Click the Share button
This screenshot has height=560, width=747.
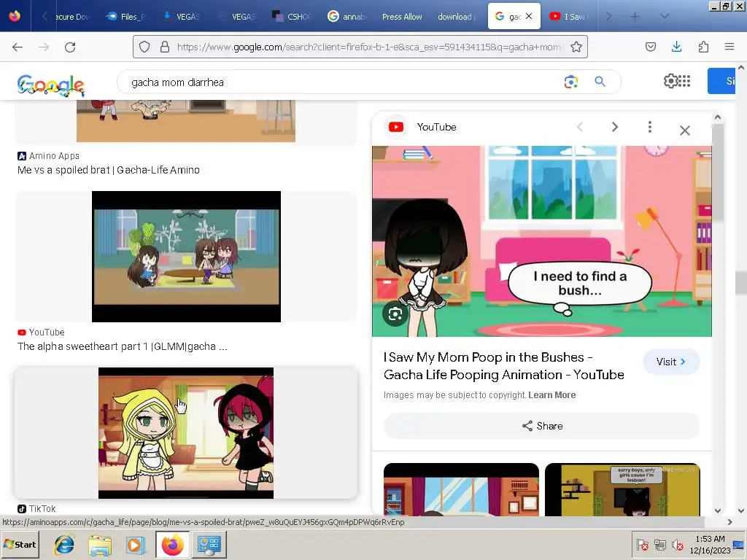(542, 426)
